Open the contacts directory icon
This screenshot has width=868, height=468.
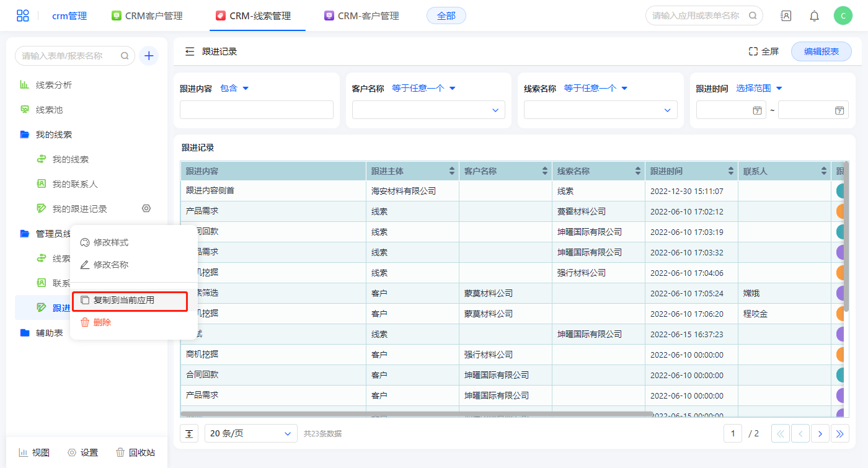(x=786, y=16)
